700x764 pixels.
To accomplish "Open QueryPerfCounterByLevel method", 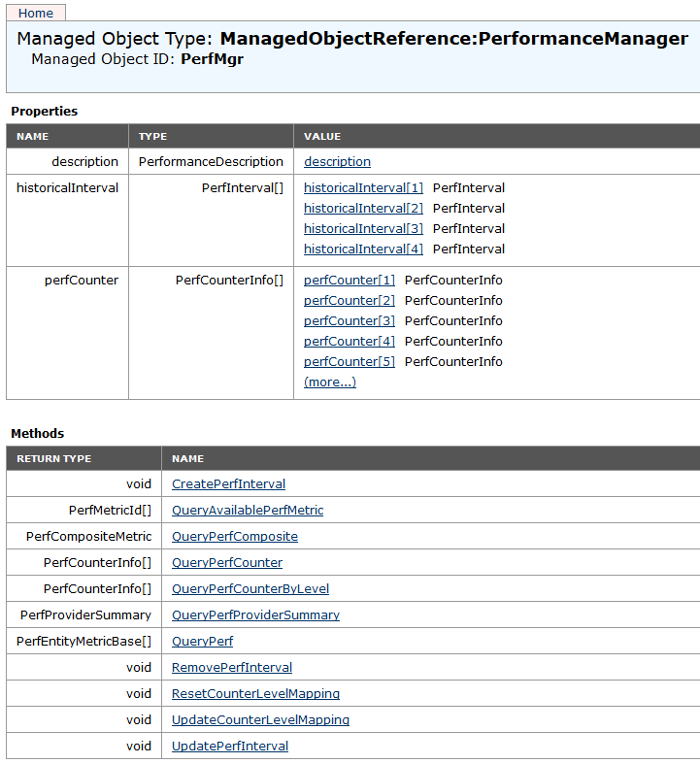I will [x=250, y=589].
